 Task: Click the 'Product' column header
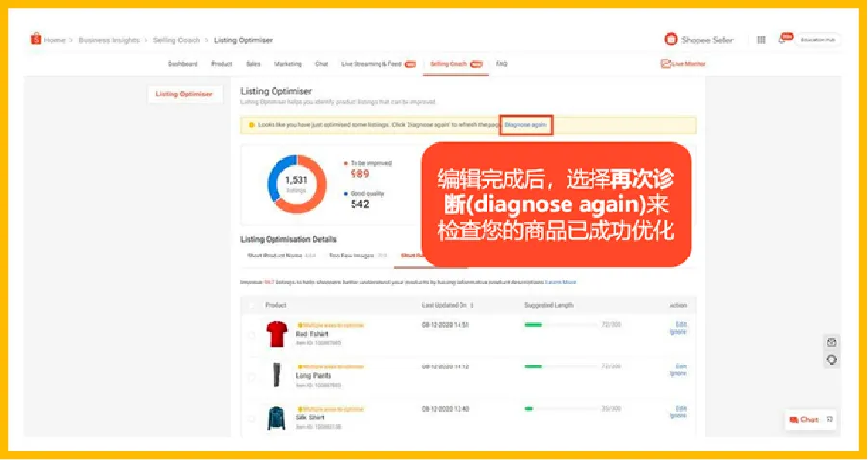tap(276, 306)
